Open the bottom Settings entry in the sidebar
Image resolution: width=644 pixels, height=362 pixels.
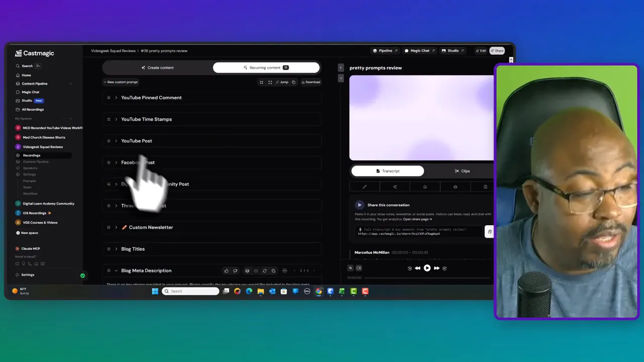point(25,275)
